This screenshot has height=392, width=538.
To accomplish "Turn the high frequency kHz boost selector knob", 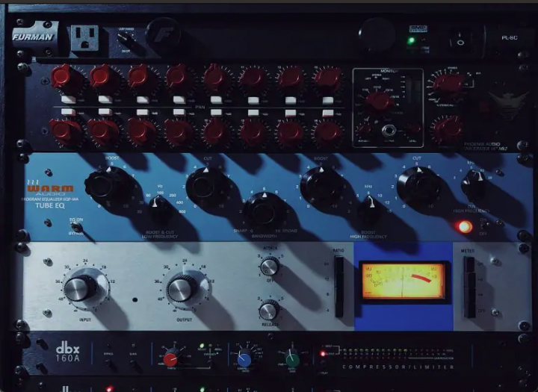I will coord(369,210).
